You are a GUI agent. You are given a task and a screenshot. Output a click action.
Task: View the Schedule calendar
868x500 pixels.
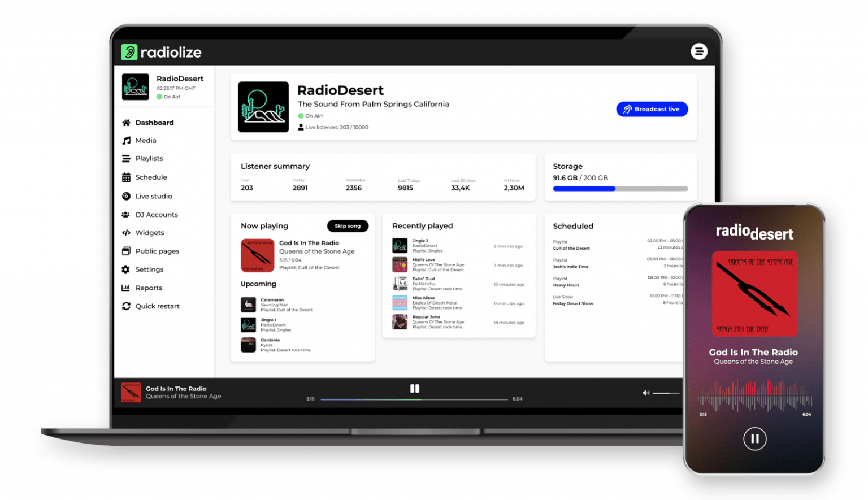(x=151, y=177)
